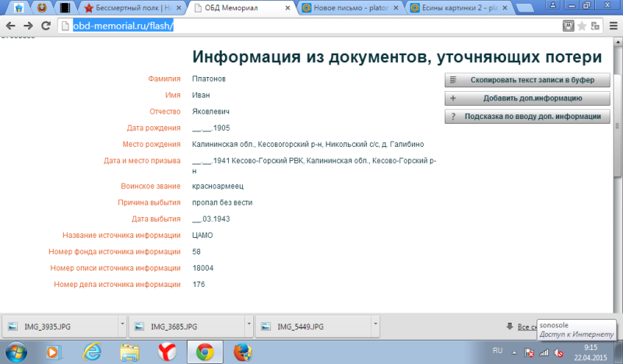Click Добавить доп.информацию button
Viewport: 623px width, 364px height.
(526, 99)
